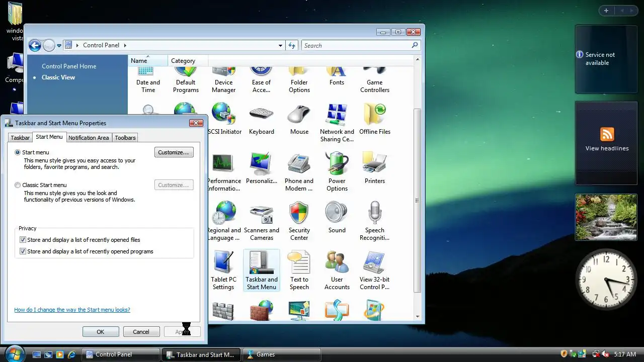Switch to the Taskbar tab

(x=21, y=138)
